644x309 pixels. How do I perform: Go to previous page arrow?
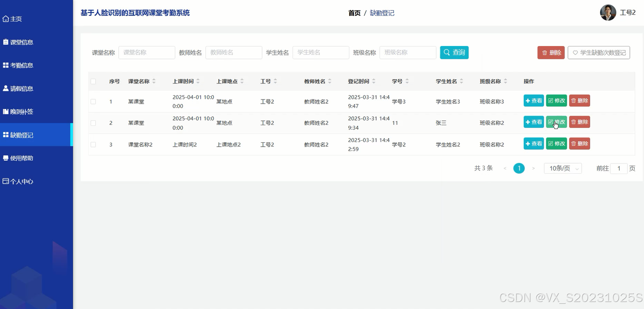click(505, 168)
